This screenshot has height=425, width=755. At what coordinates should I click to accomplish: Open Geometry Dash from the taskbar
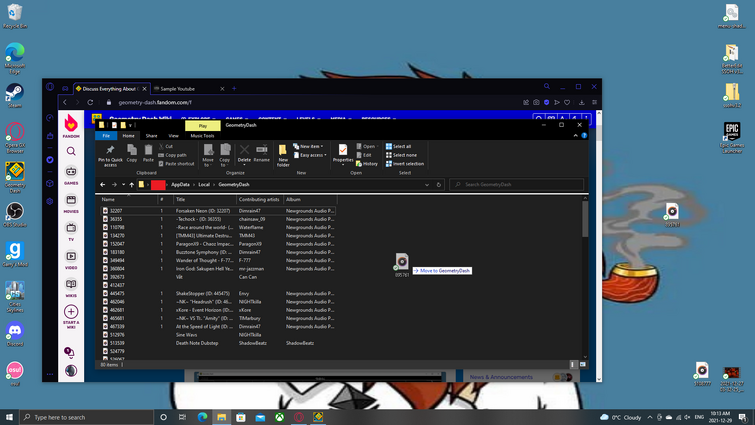318,417
